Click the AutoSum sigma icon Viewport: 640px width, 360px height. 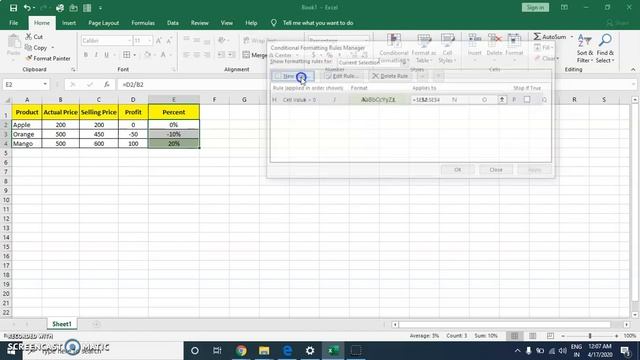537,37
